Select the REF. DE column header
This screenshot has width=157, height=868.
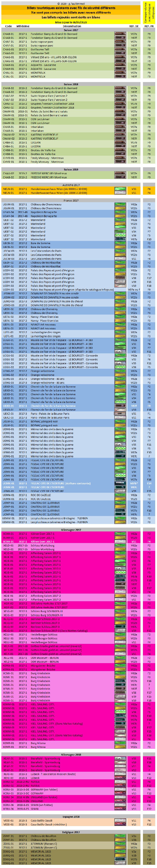pos(134,26)
